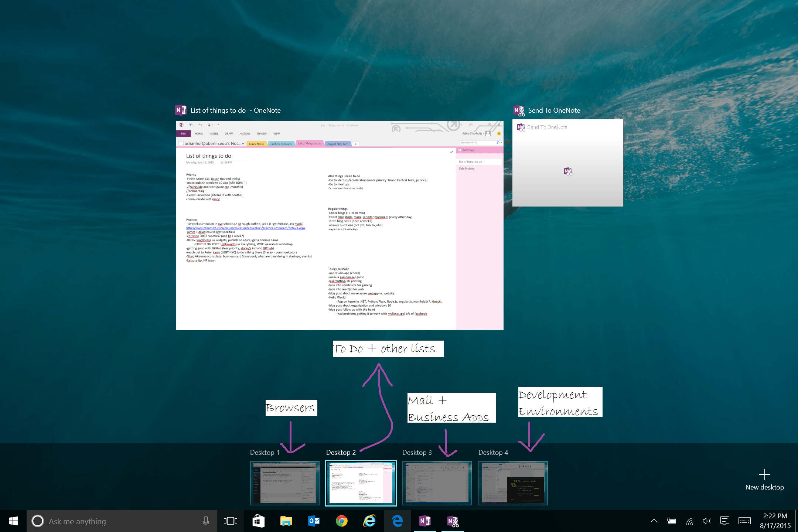Switch to the Desktop 3 thumbnail

tap(437, 483)
